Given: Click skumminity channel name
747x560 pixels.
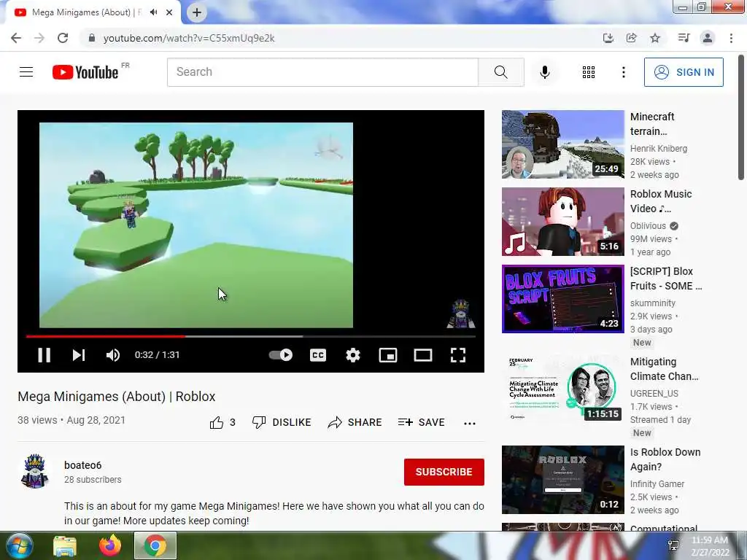Looking at the screenshot, I should (653, 303).
